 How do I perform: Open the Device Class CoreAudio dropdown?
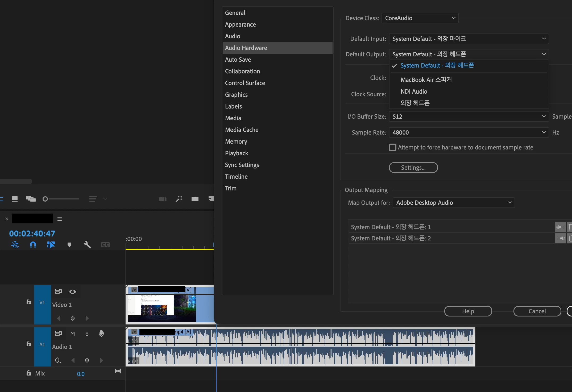click(420, 18)
